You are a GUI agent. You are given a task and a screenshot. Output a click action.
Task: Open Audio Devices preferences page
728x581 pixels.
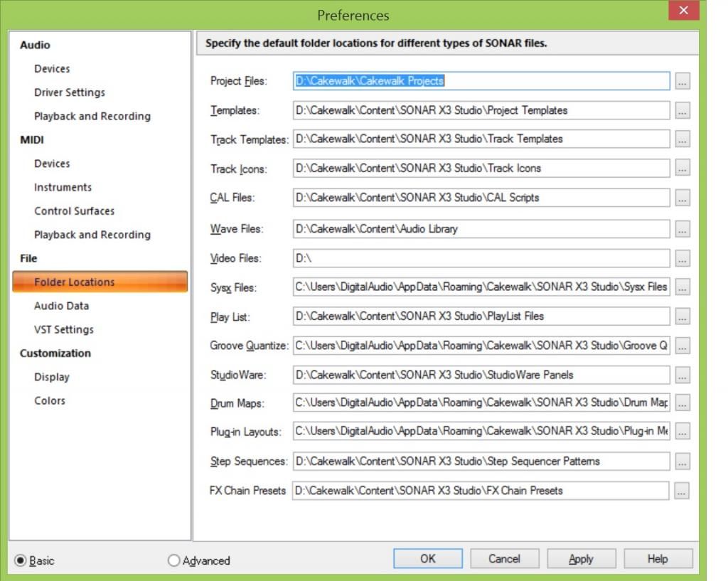point(52,69)
